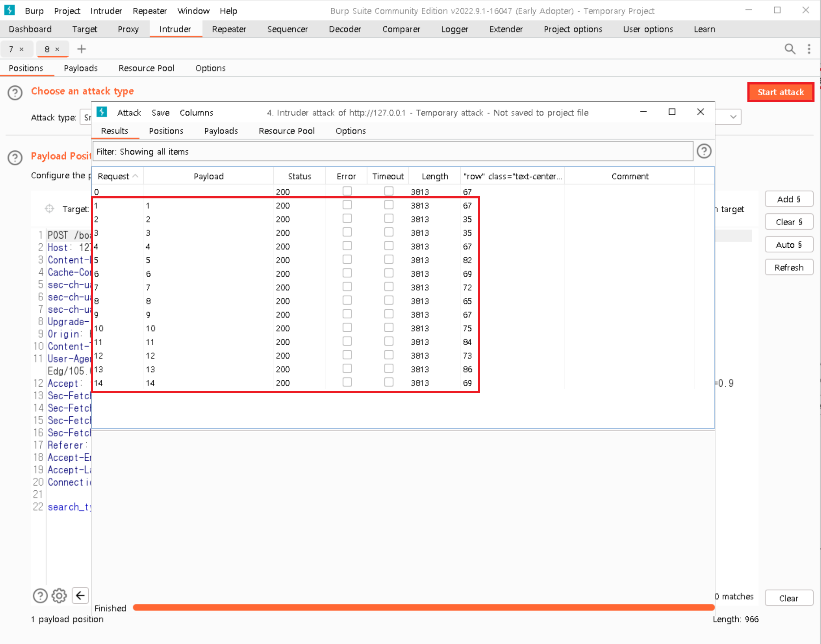Sort results by Length column header

[x=435, y=176]
